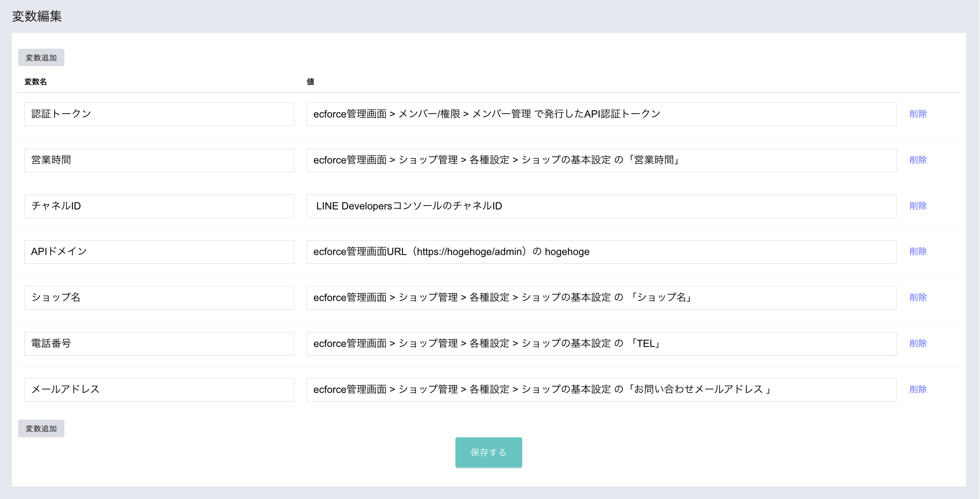This screenshot has height=499, width=980.
Task: Edit the メールアドレス name field
Action: 159,390
